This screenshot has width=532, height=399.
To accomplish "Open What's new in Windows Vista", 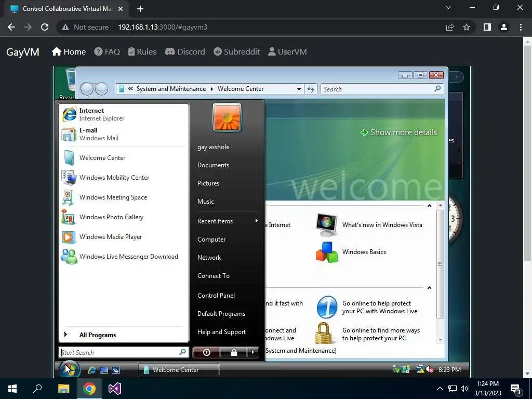I will pos(369,225).
